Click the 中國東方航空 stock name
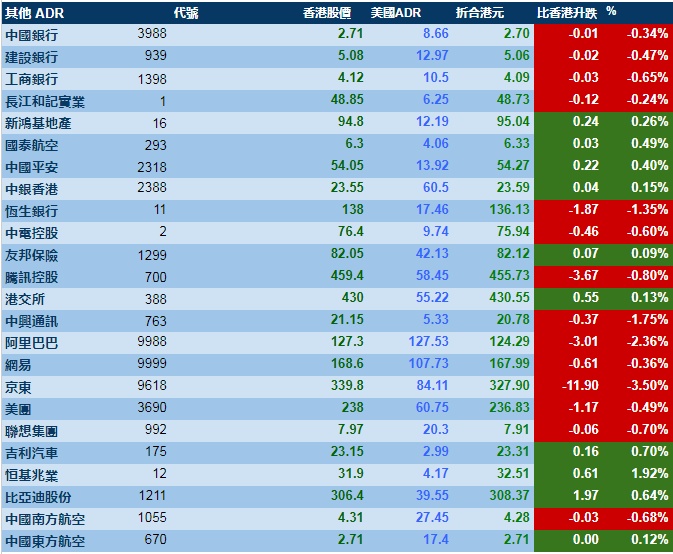 point(45,541)
